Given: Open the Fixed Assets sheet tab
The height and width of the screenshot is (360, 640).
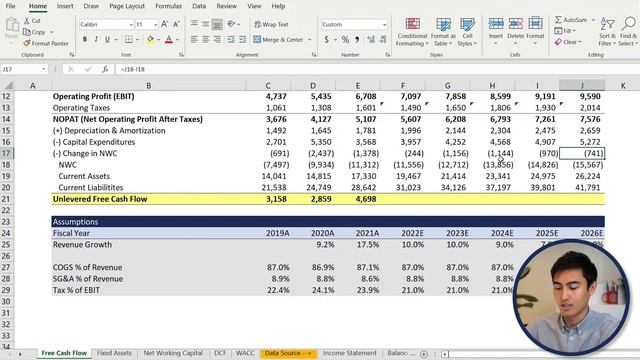Looking at the screenshot, I should (114, 353).
